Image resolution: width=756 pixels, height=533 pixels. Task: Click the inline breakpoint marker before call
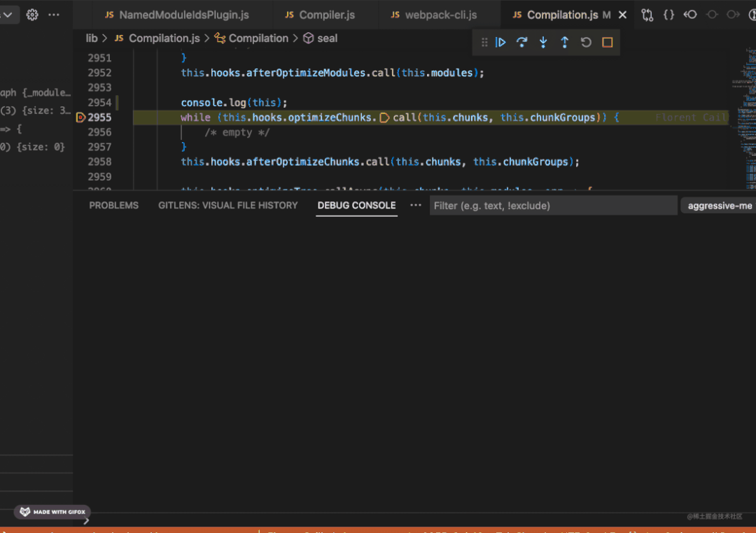click(384, 118)
